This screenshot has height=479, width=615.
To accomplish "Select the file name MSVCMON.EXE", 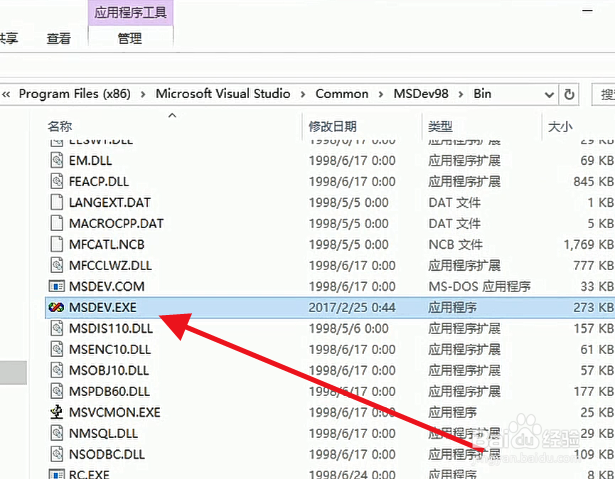I will (115, 412).
